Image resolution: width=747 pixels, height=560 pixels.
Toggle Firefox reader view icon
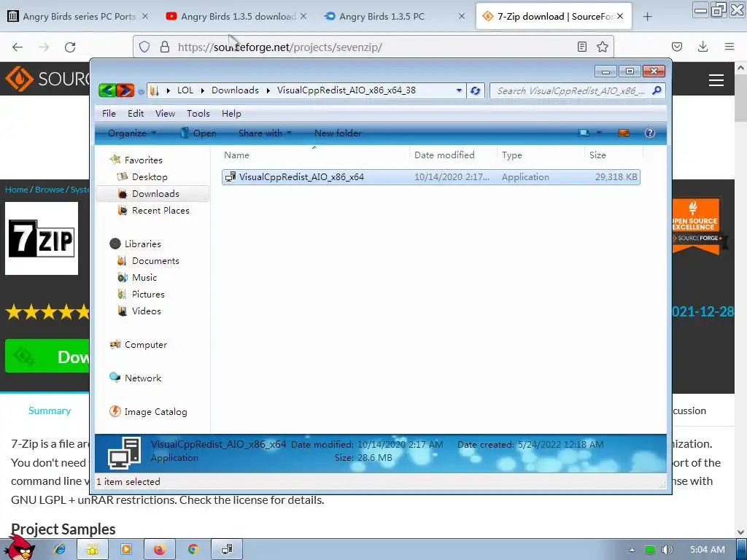[581, 47]
